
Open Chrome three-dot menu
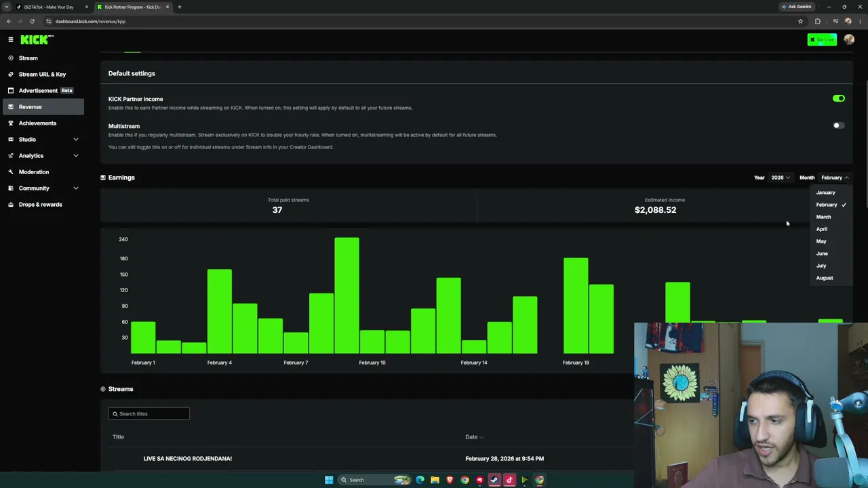[859, 21]
